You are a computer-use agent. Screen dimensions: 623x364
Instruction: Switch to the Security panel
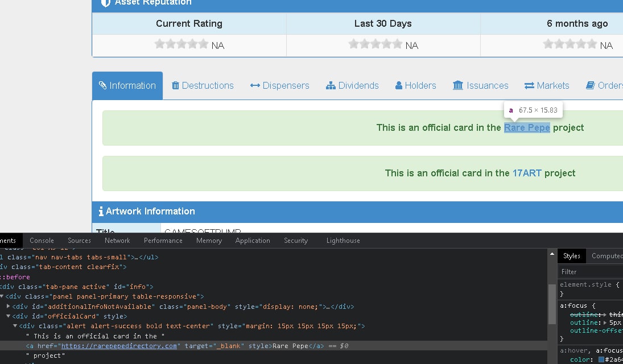pos(296,241)
